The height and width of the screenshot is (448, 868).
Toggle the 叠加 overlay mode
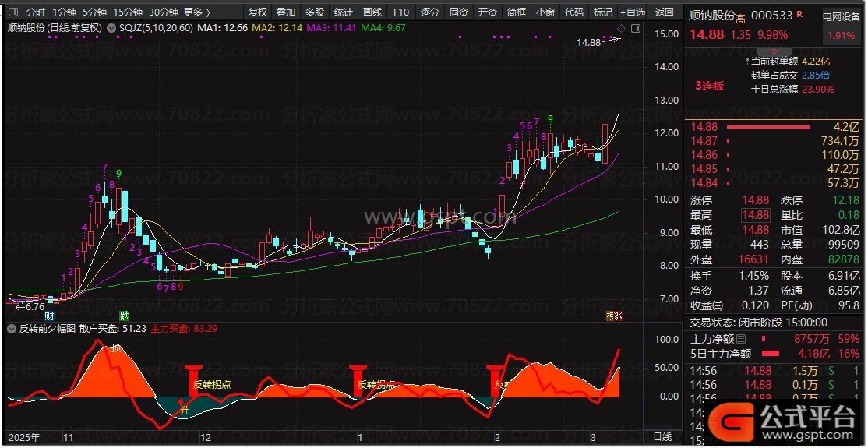(x=286, y=12)
